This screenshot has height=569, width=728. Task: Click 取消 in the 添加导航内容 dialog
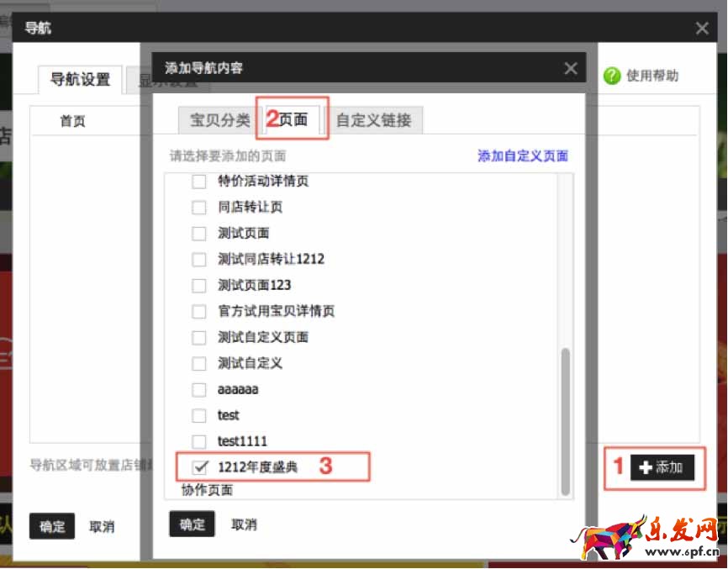coord(244,524)
